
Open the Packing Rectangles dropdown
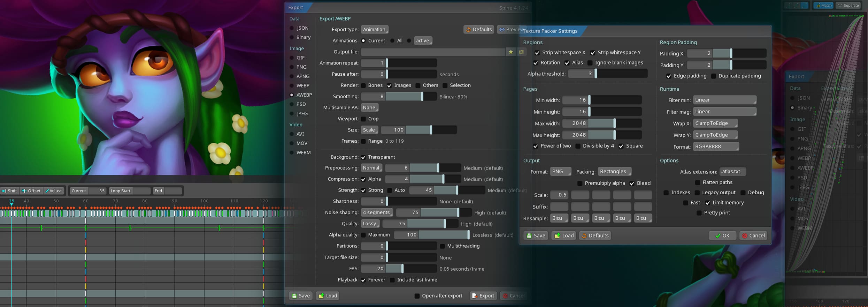[615, 172]
